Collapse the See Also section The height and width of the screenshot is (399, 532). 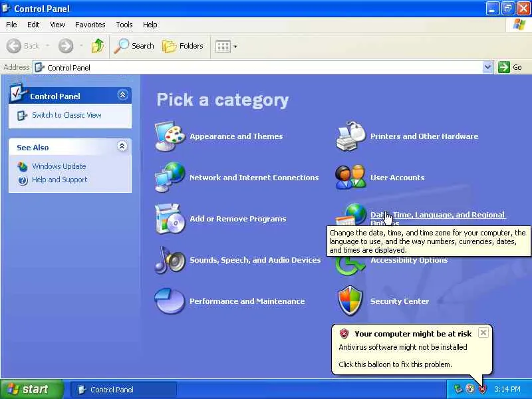tap(122, 146)
